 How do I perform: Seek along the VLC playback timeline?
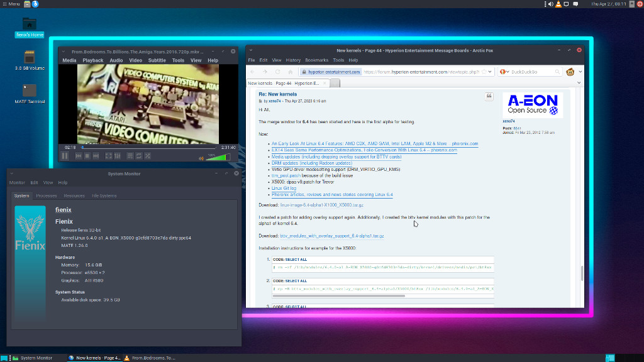(148, 147)
